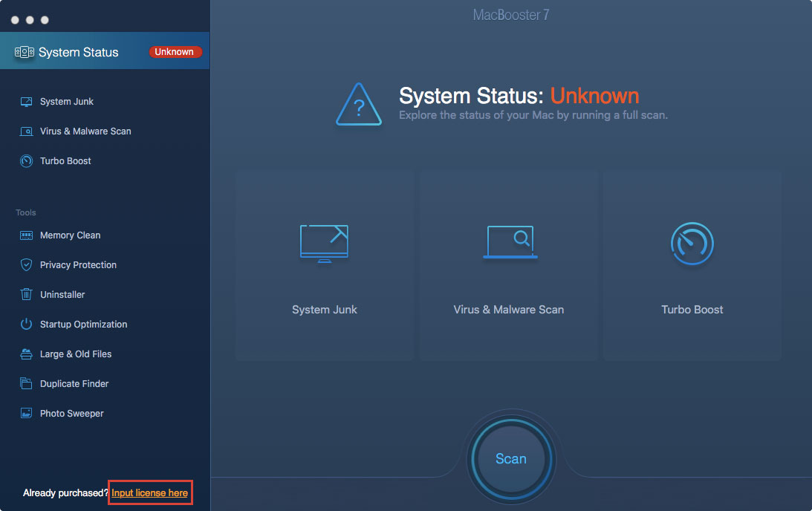Click the Photo Sweeper picture icon
812x511 pixels.
tap(27, 413)
